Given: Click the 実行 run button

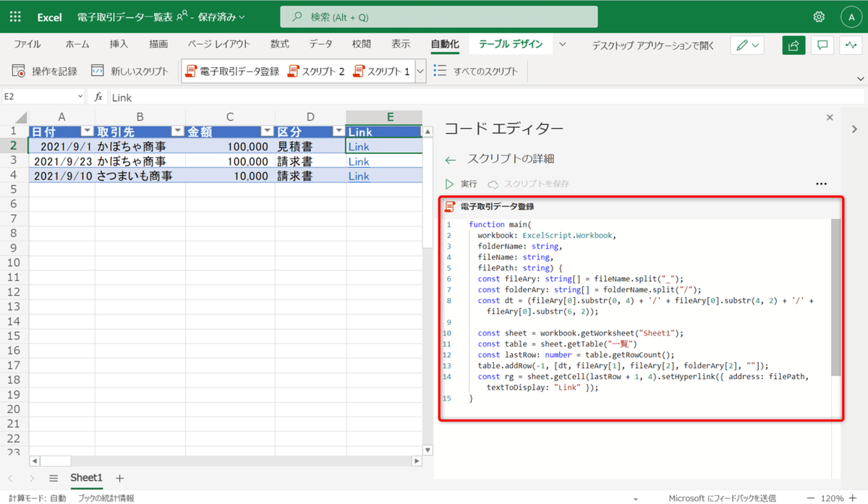Looking at the screenshot, I should click(x=461, y=184).
